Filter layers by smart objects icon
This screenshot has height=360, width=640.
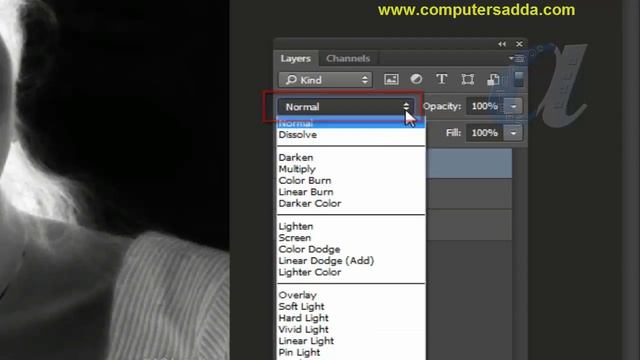pos(493,79)
